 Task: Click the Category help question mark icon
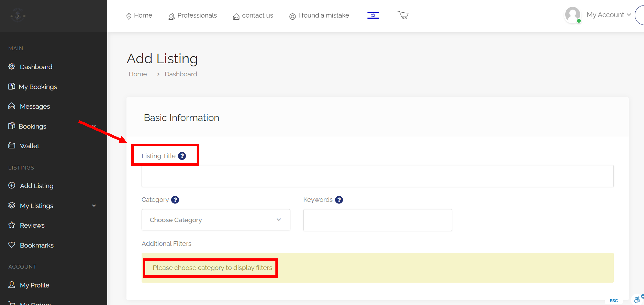(175, 200)
